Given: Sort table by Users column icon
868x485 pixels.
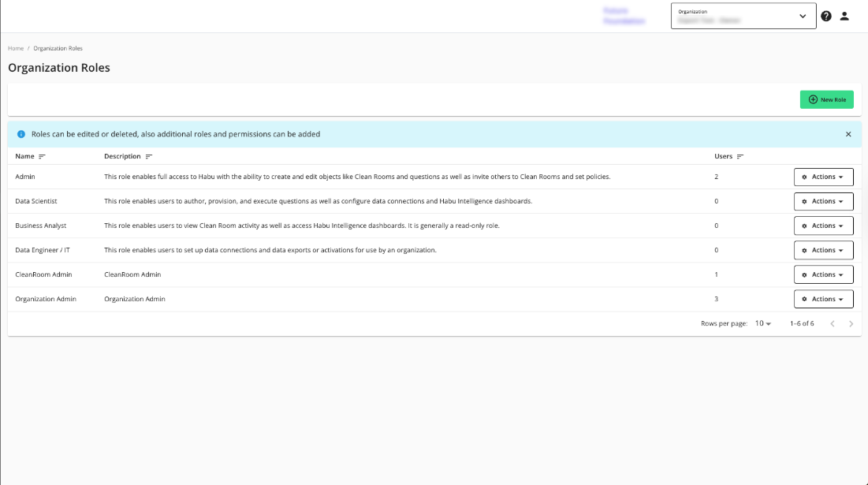Looking at the screenshot, I should (740, 157).
